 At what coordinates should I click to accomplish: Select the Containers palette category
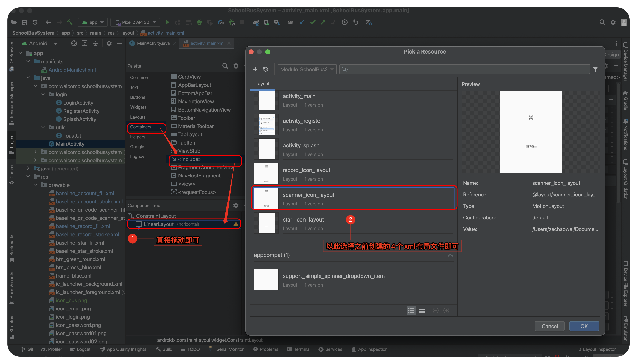coord(140,127)
